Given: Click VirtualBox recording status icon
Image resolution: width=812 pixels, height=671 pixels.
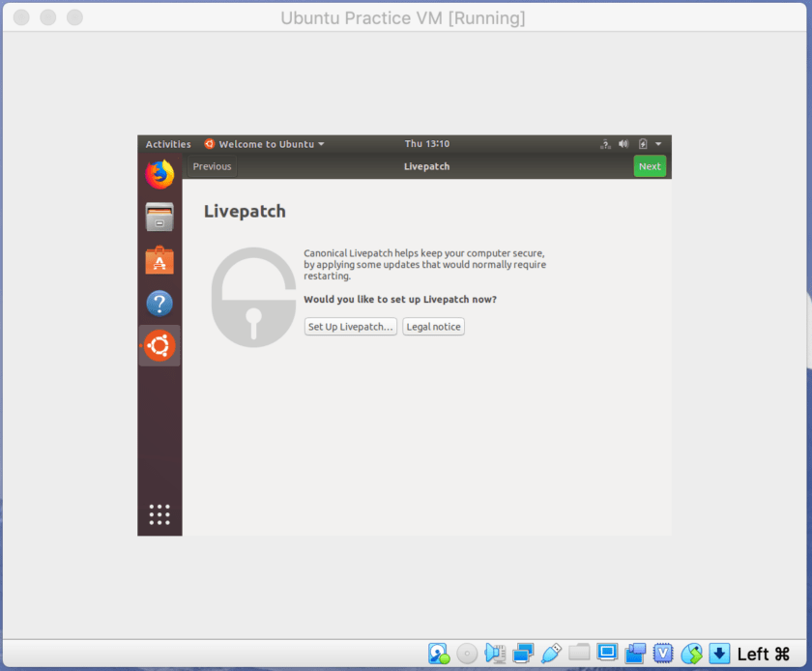Looking at the screenshot, I should [x=635, y=654].
